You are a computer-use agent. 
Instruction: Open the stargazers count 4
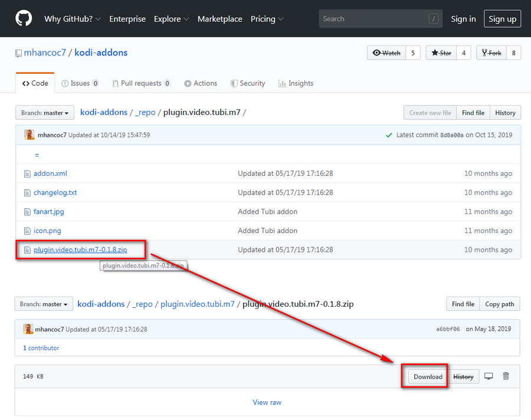[464, 53]
